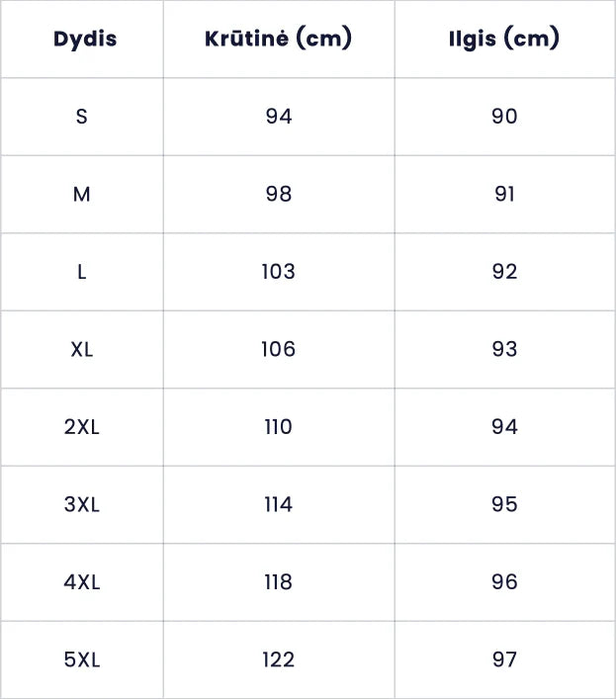Click length value 92 for size L
The height and width of the screenshot is (699, 616).
pos(504,272)
